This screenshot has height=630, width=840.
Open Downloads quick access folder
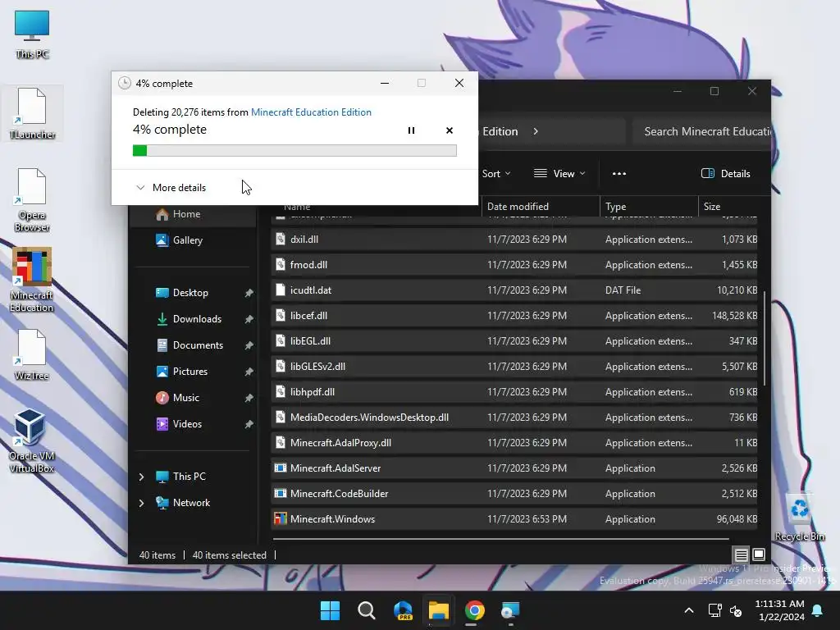(x=197, y=319)
